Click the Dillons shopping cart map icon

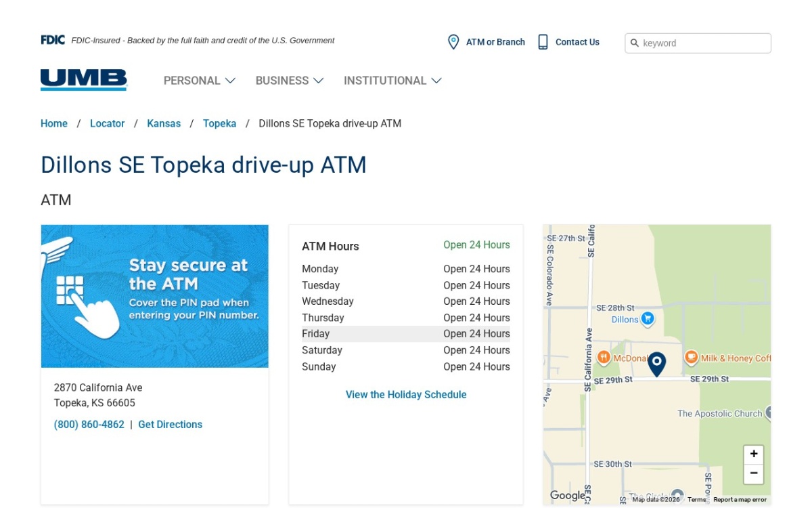(x=648, y=319)
